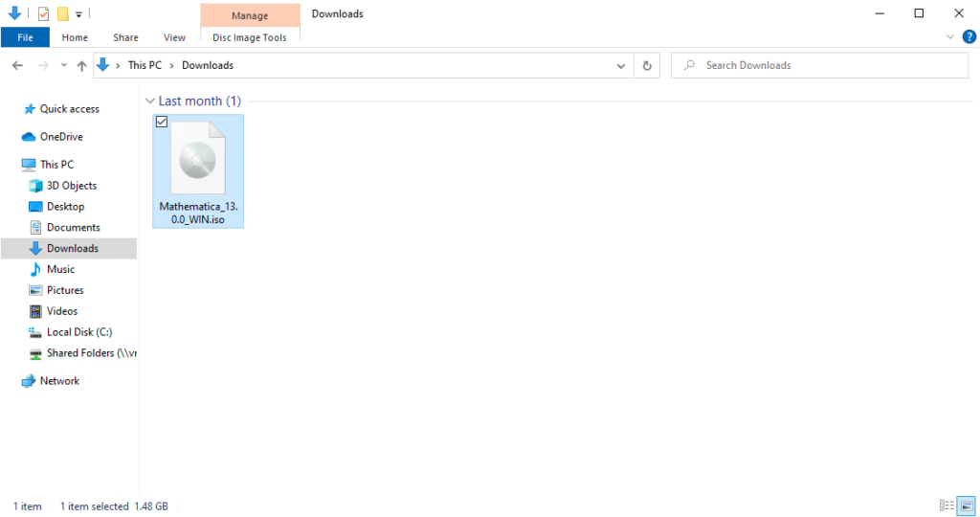Maximize the Downloads window
Viewport: 980px width, 517px height.
coord(919,13)
